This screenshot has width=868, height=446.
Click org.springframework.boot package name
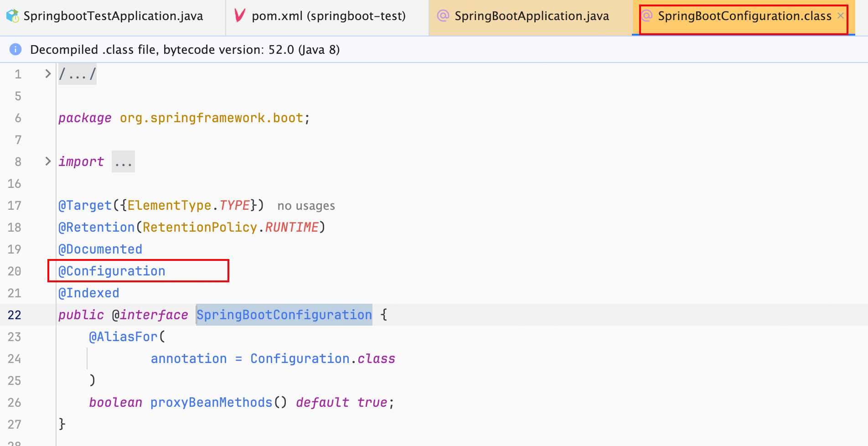pyautogui.click(x=212, y=118)
